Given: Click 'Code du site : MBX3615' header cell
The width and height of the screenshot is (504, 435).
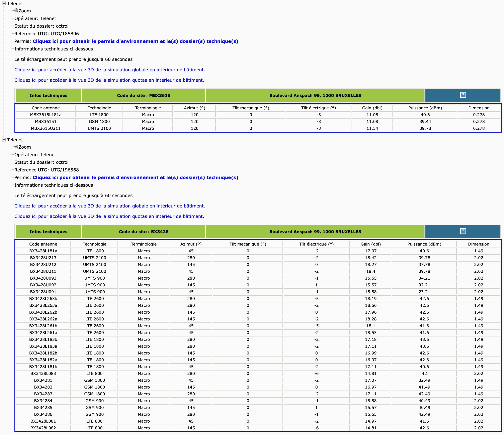Looking at the screenshot, I should pos(144,95).
